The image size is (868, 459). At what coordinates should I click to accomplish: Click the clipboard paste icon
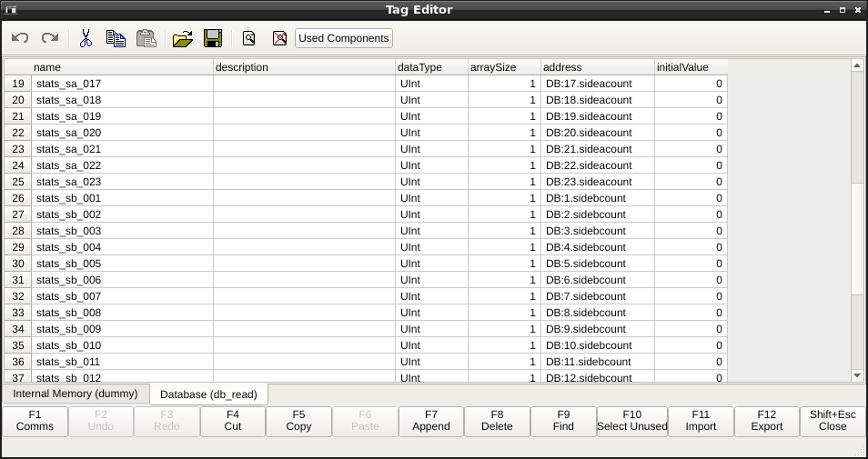[146, 38]
